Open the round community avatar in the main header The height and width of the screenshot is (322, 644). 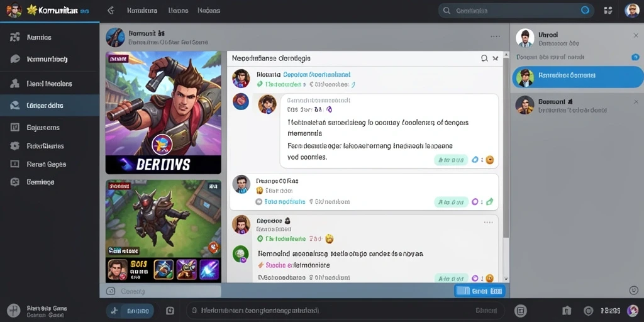tap(115, 37)
